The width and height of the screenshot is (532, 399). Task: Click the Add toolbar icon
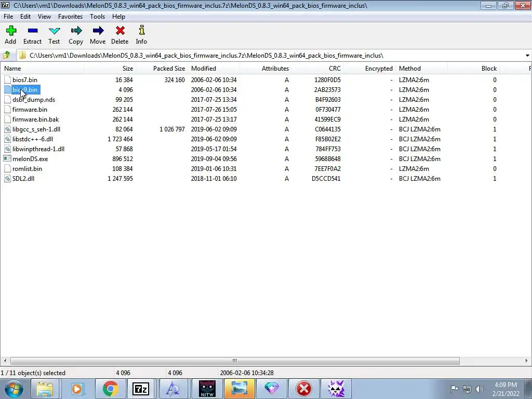point(11,31)
